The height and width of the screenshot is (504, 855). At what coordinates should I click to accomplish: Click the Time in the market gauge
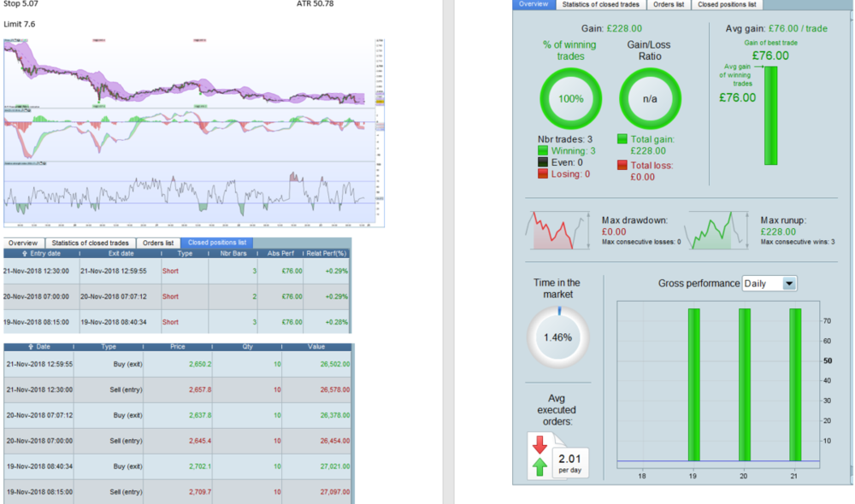pos(557,337)
